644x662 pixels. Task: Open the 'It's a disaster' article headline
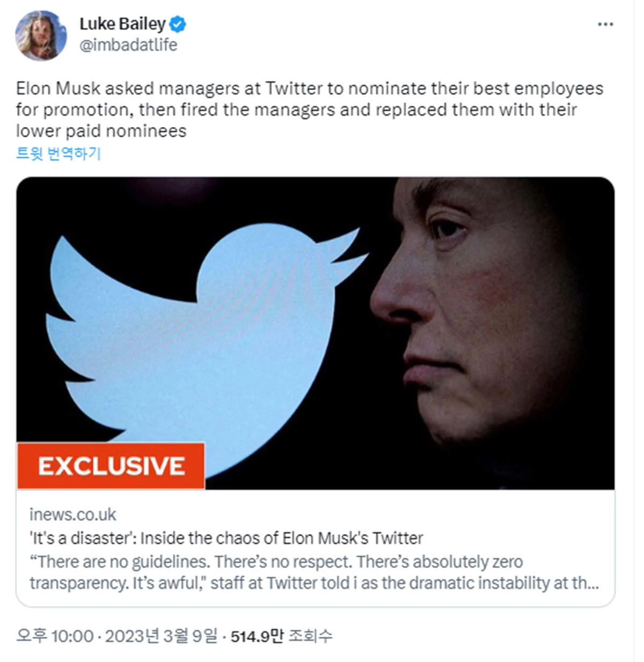(x=226, y=538)
